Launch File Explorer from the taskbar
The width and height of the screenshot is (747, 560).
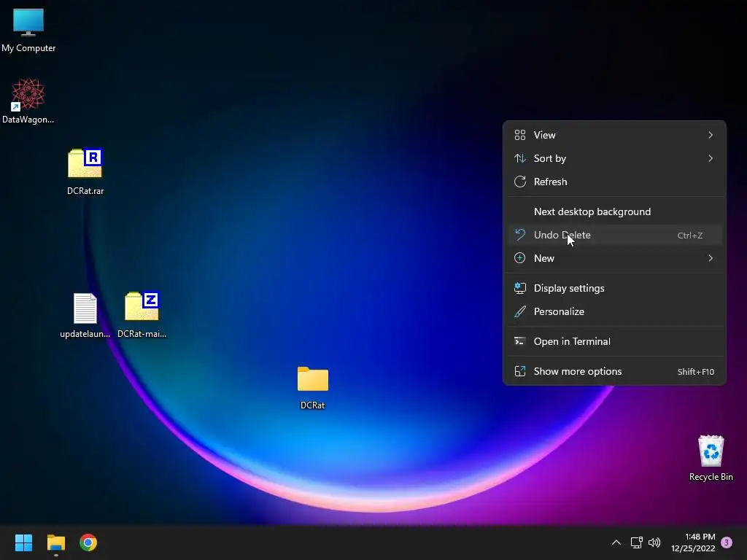(x=55, y=542)
